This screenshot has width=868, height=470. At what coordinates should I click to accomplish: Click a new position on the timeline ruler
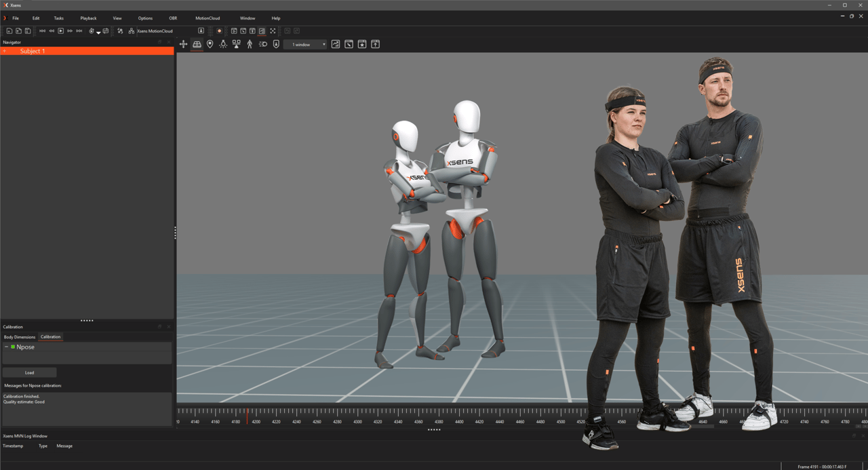click(407, 412)
